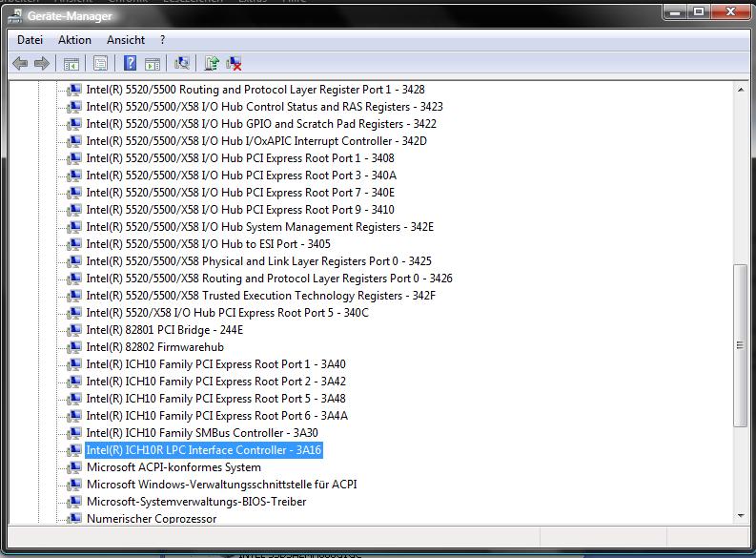Select I/O Hub to ESI Port - 3405
The image size is (756, 558).
pyautogui.click(x=208, y=244)
